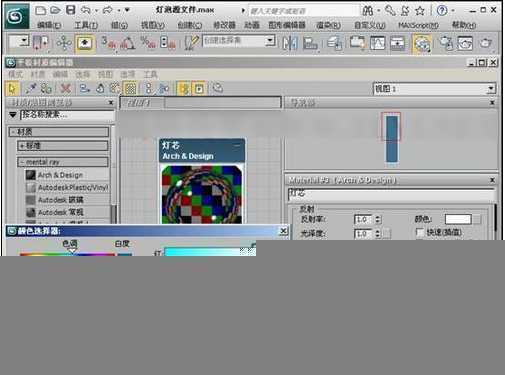Click the Open file folder icon
The width and height of the screenshot is (505, 375).
55,10
